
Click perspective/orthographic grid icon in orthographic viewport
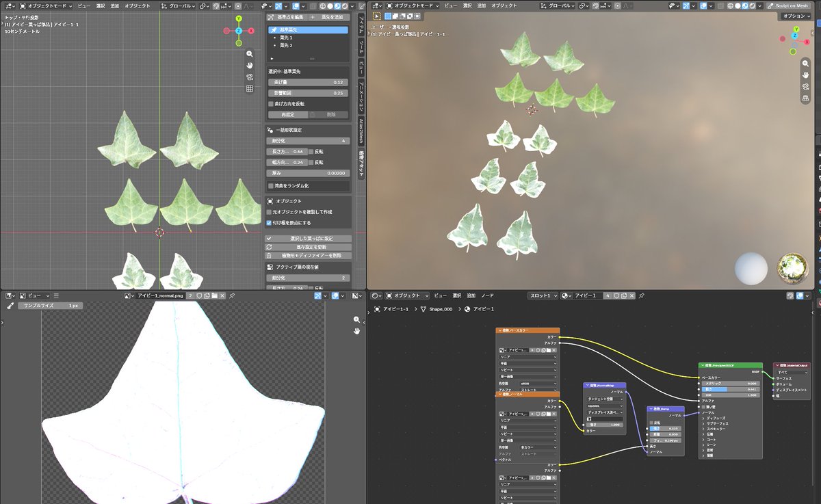pos(250,88)
